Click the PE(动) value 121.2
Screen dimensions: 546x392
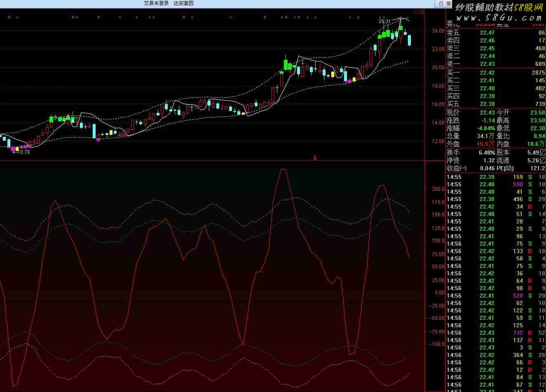[x=537, y=168]
